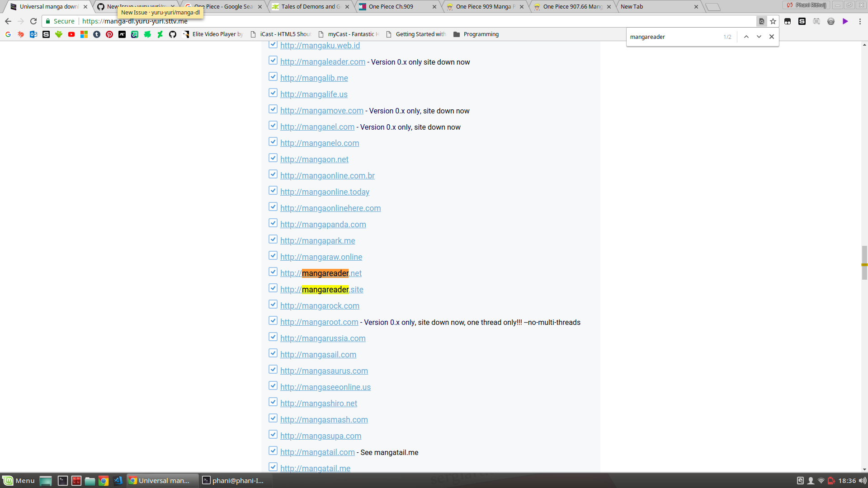Open the Pinterest bookmark icon
This screenshot has width=868, height=488.
109,34
